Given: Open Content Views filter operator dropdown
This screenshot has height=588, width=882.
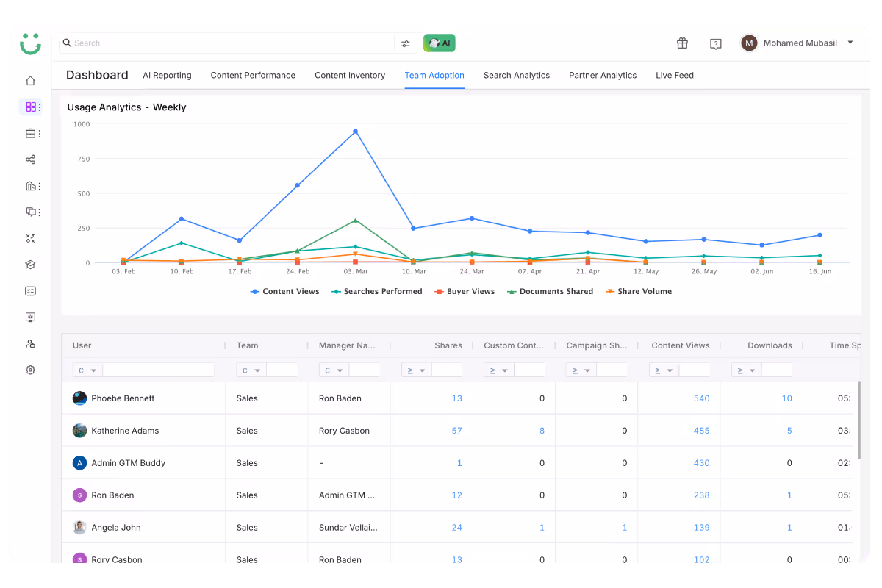Looking at the screenshot, I should [663, 370].
